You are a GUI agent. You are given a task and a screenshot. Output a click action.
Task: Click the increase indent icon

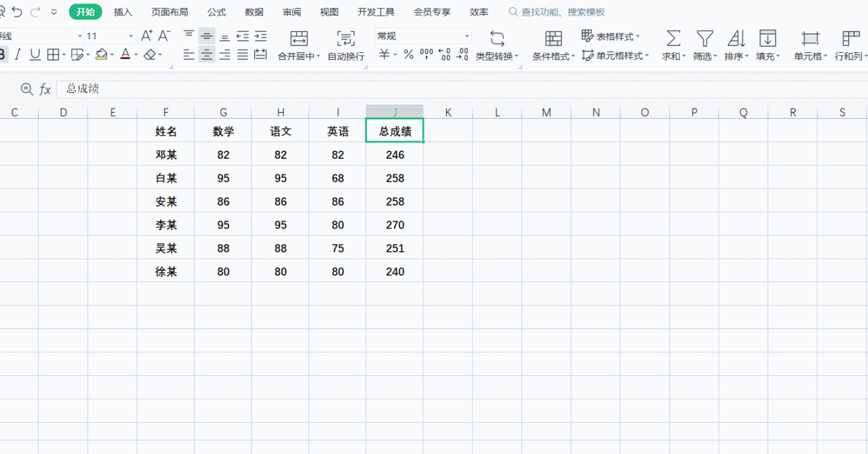[x=260, y=36]
